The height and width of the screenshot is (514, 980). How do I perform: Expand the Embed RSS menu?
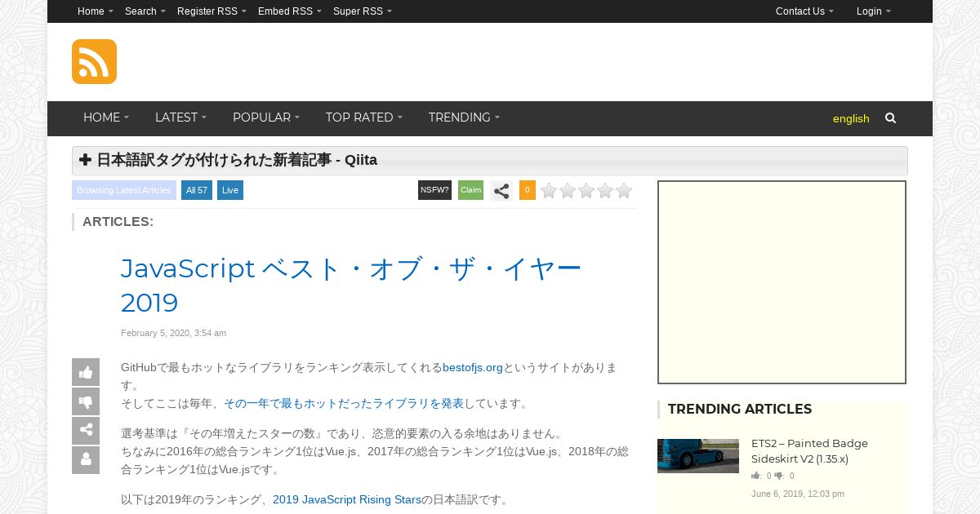pos(290,11)
